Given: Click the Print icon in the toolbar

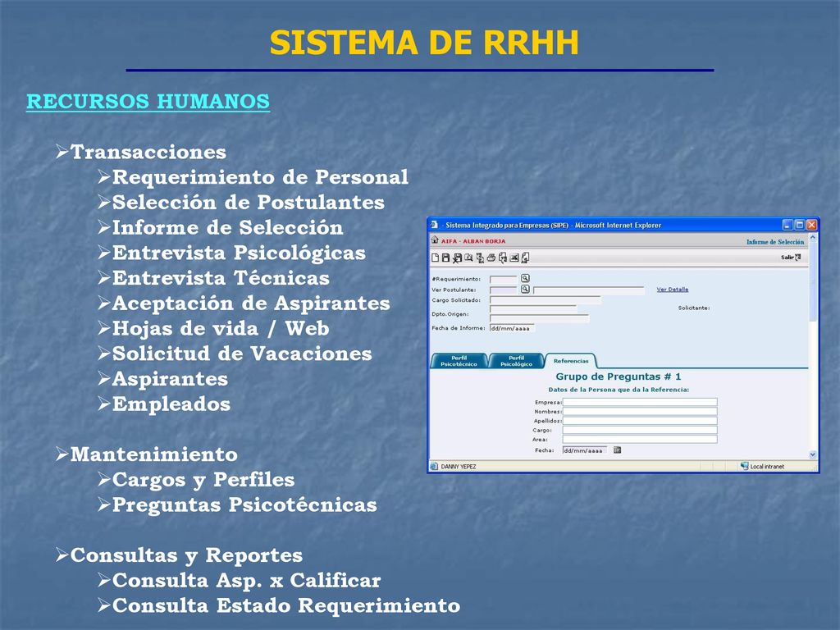Looking at the screenshot, I should (491, 258).
